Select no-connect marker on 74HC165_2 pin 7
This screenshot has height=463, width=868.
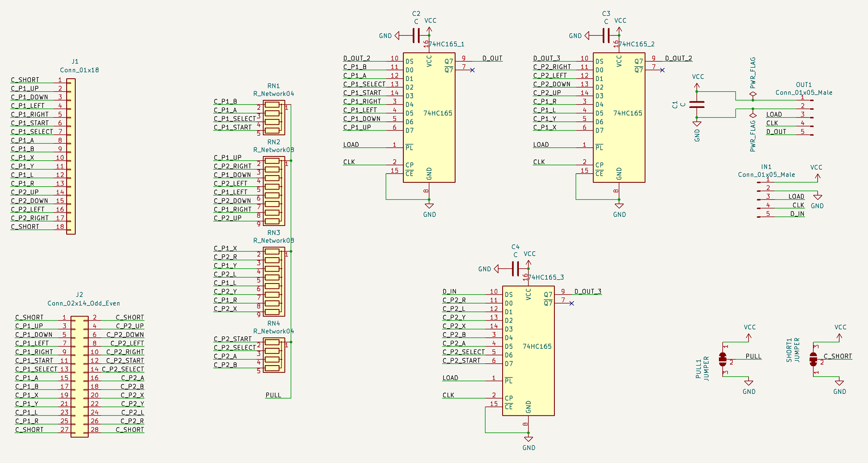click(662, 70)
